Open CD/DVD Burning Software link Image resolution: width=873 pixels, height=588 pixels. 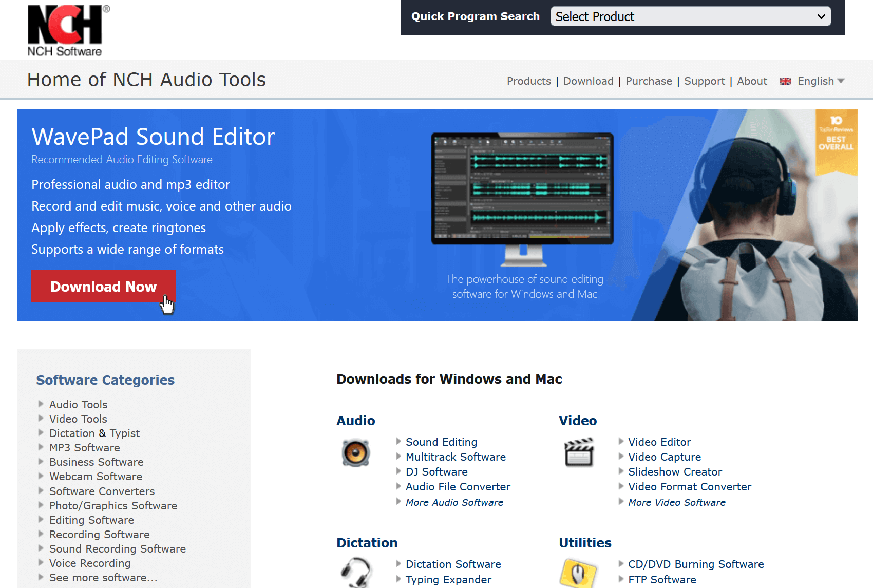[x=696, y=564]
